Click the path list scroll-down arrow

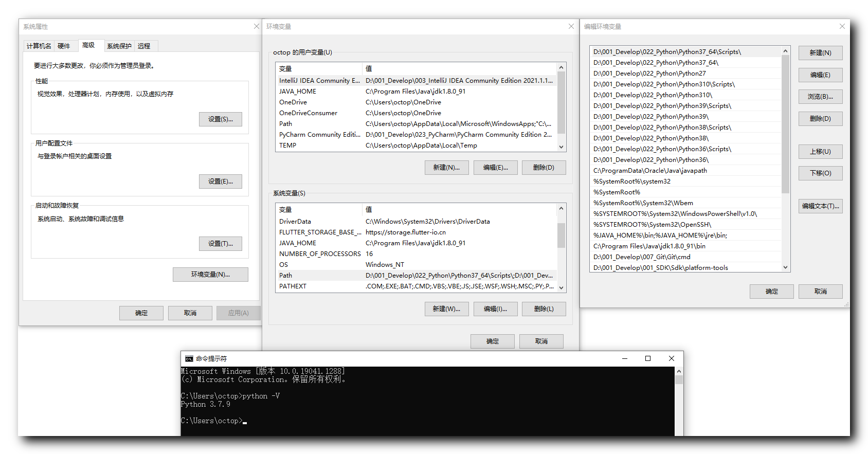785,267
